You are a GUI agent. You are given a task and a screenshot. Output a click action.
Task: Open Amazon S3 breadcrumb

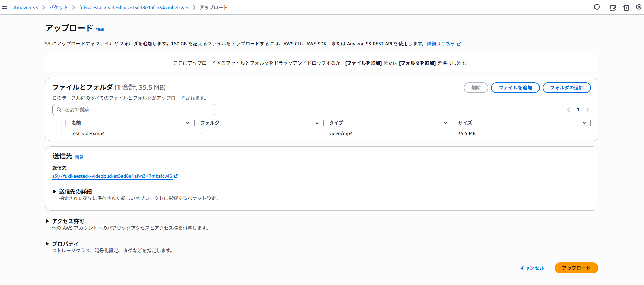[26, 8]
